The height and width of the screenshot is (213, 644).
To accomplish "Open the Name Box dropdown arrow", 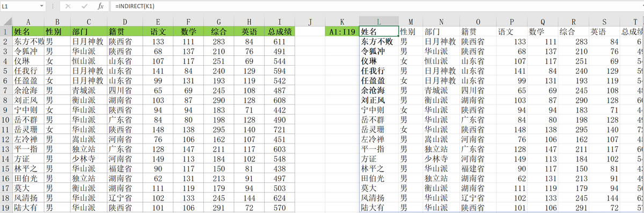I will pyautogui.click(x=42, y=6).
